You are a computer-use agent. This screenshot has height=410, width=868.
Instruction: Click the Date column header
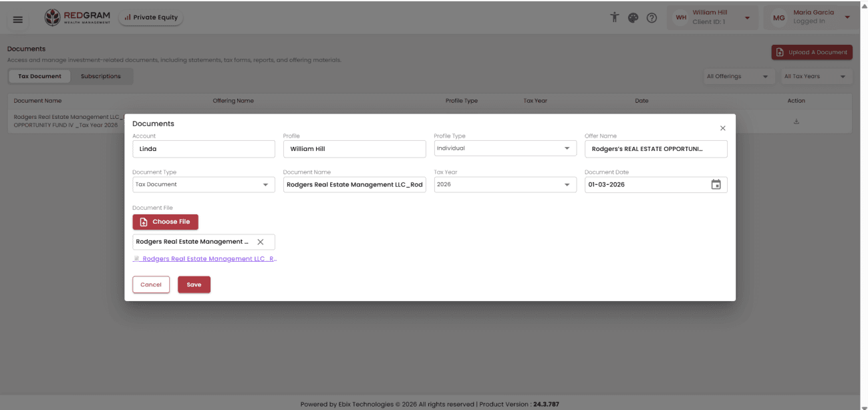pyautogui.click(x=641, y=101)
